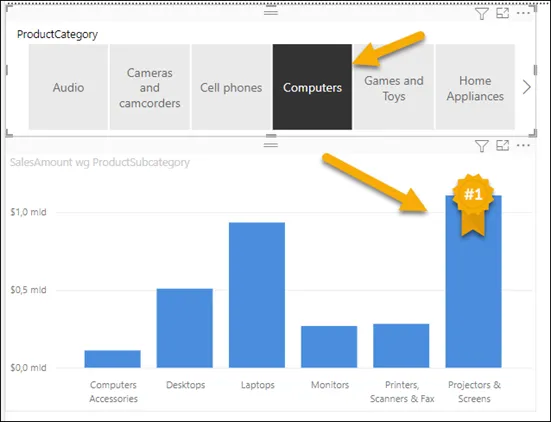The height and width of the screenshot is (422, 551).
Task: Select the Cell phones slicer tile
Action: [x=231, y=87]
